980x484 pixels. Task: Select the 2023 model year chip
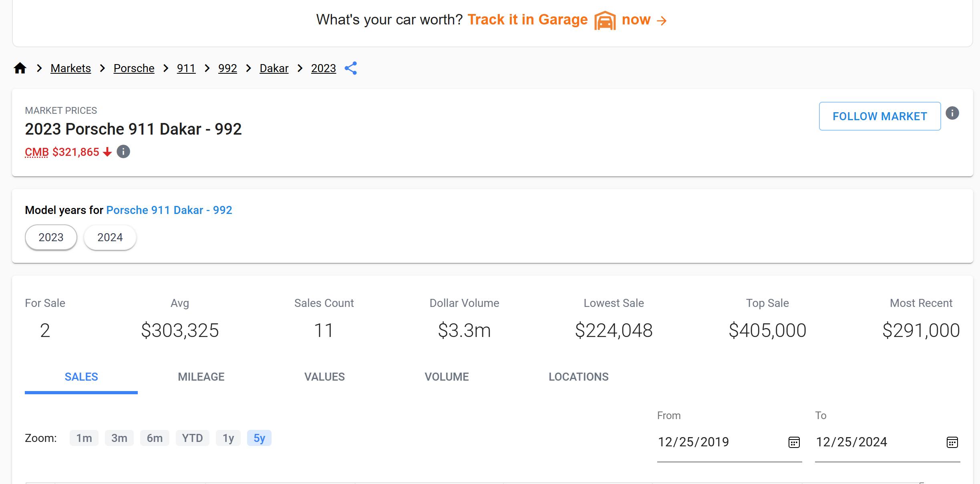pyautogui.click(x=51, y=237)
